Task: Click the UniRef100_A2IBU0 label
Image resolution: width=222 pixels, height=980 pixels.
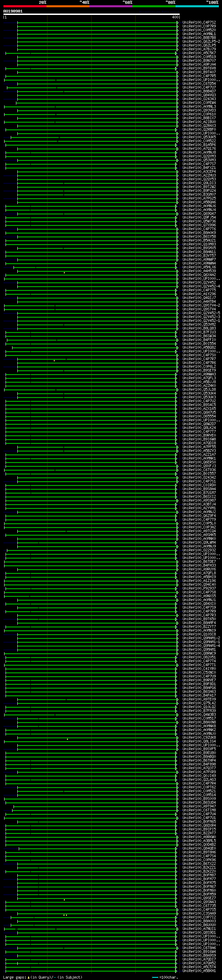Action: pos(199,122)
